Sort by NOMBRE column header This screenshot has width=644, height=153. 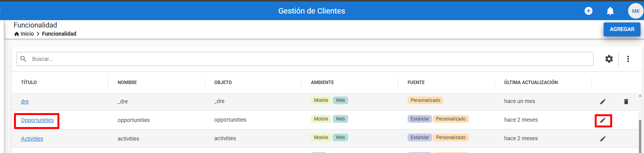127,83
